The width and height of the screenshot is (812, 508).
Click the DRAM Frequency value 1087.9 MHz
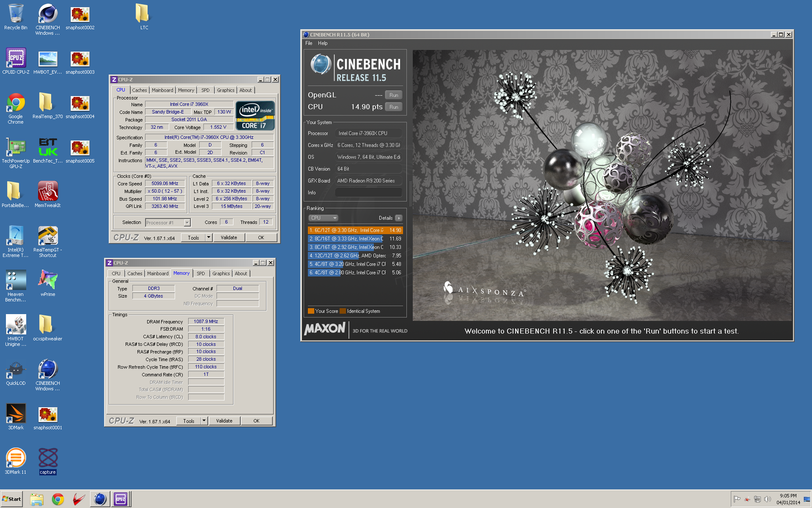(x=206, y=322)
